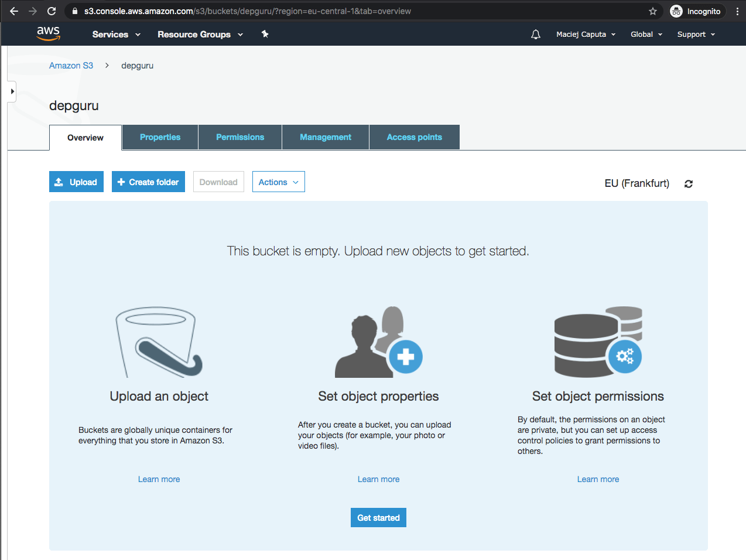Image resolution: width=746 pixels, height=560 pixels.
Task: Open the notifications bell
Action: click(x=535, y=35)
